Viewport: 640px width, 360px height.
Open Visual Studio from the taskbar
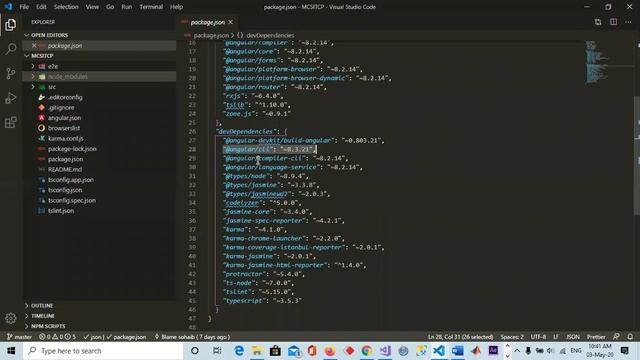385,351
